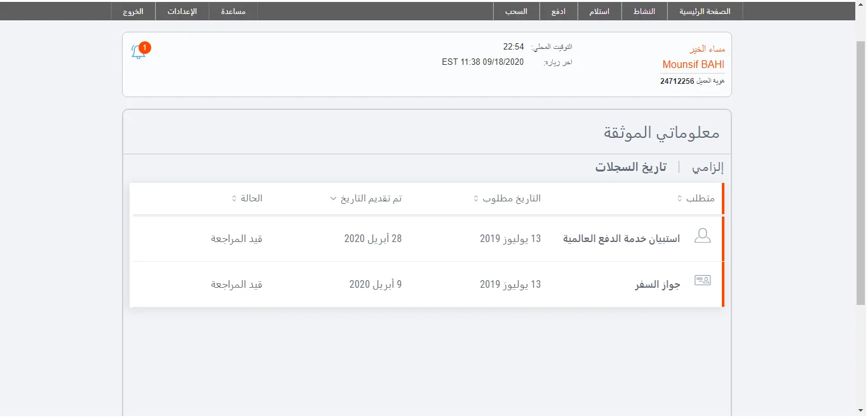This screenshot has height=418, width=868.
Task: Sort by the التاريخ مطلوب column arrows
Action: (476, 199)
